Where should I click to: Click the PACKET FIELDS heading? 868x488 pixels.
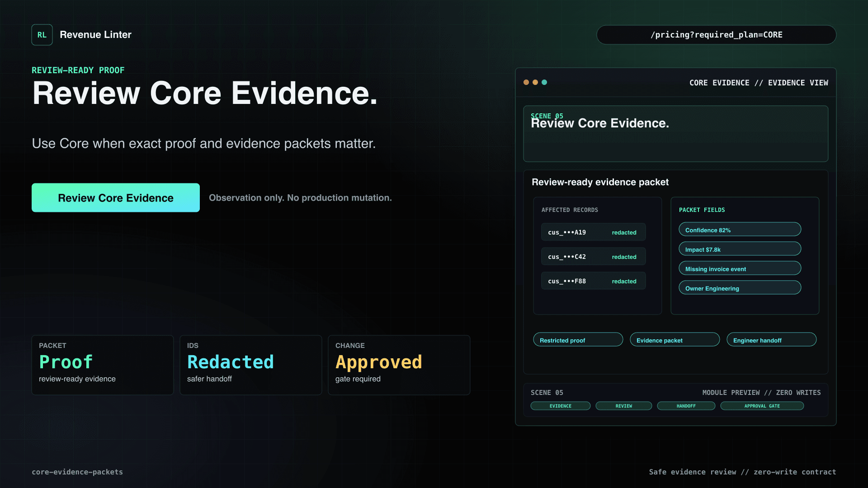(702, 210)
